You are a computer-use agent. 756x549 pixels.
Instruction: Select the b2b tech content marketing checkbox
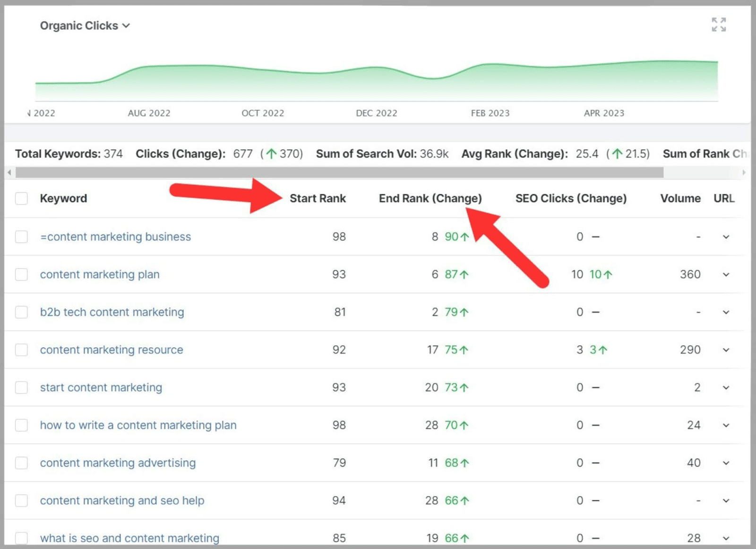pos(21,312)
